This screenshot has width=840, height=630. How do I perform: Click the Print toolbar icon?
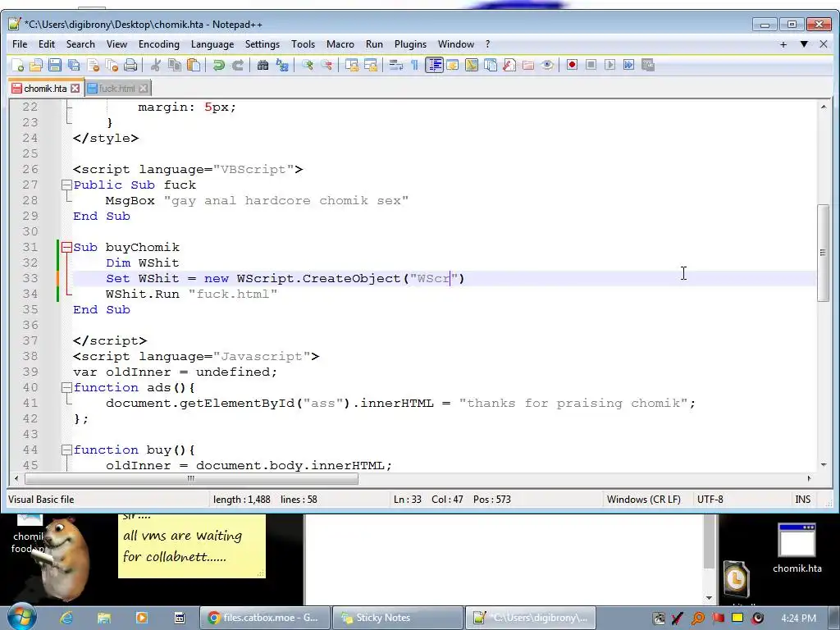coord(130,66)
